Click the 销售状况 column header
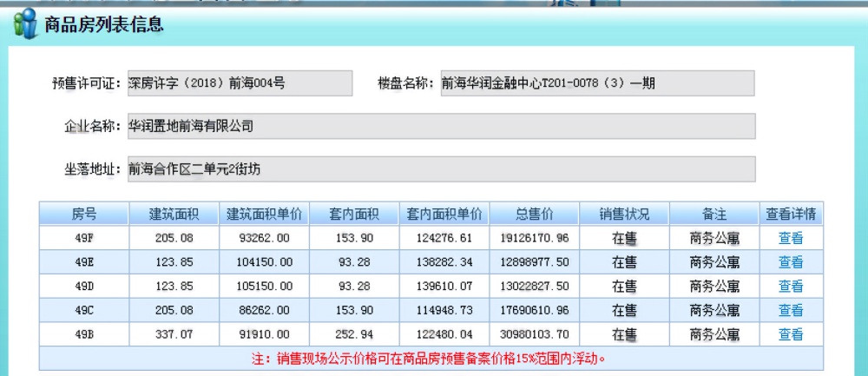Viewport: 868px width, 376px height. point(624,214)
